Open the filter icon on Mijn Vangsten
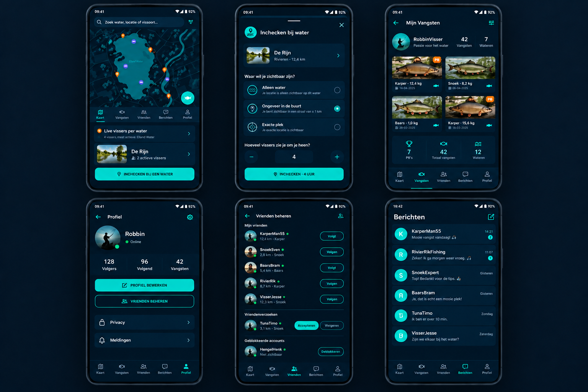Image resolution: width=588 pixels, height=392 pixels. (x=491, y=23)
